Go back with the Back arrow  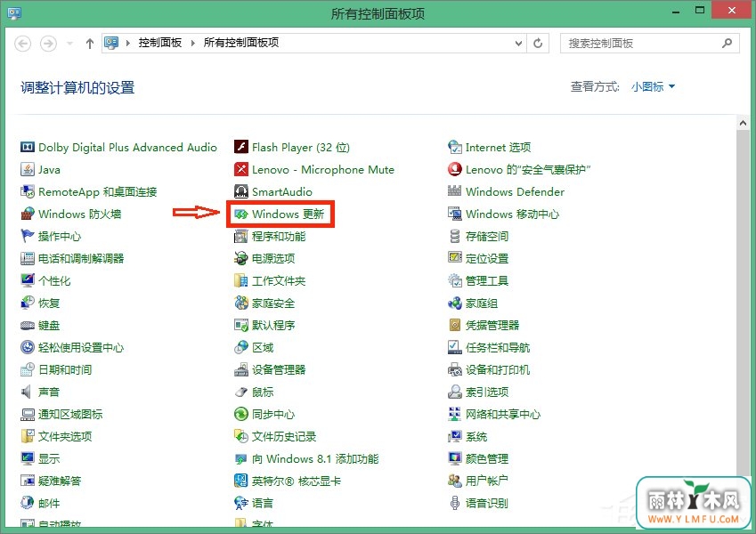click(22, 44)
